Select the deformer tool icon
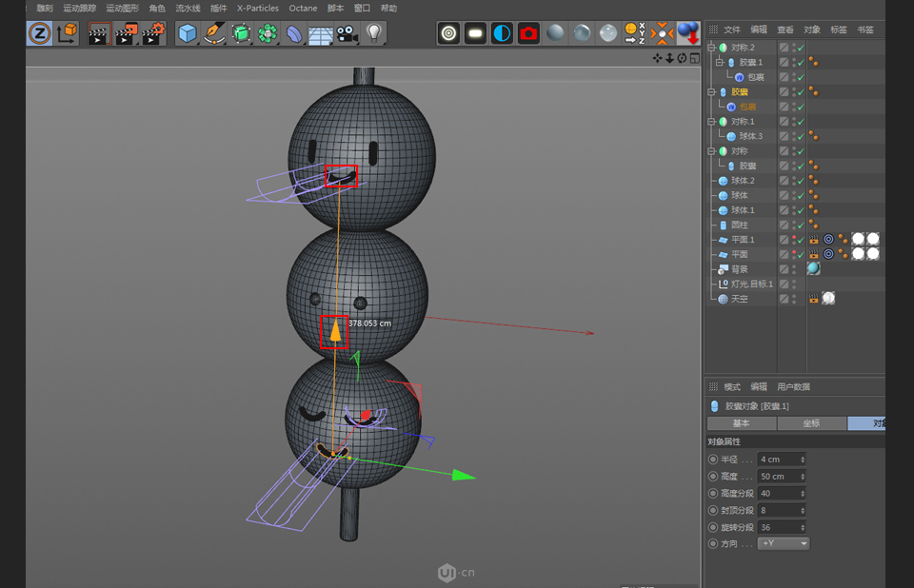This screenshot has width=914, height=588. (296, 33)
